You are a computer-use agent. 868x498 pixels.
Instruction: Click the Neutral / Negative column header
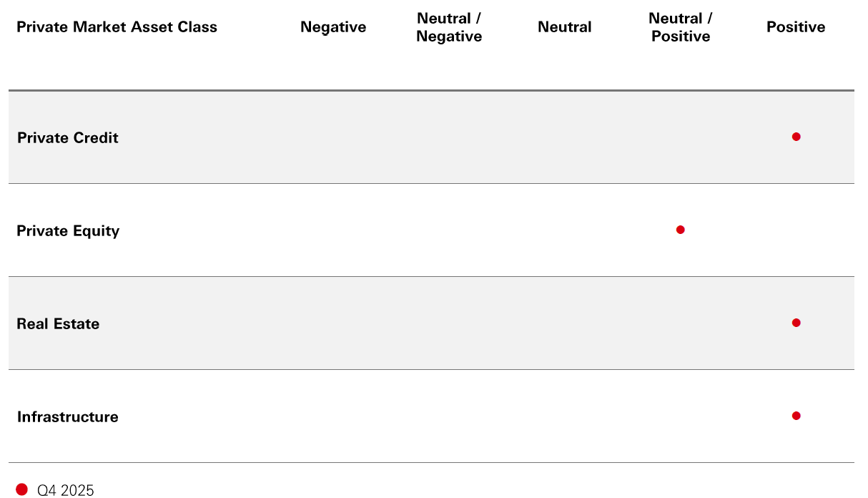[x=449, y=27]
